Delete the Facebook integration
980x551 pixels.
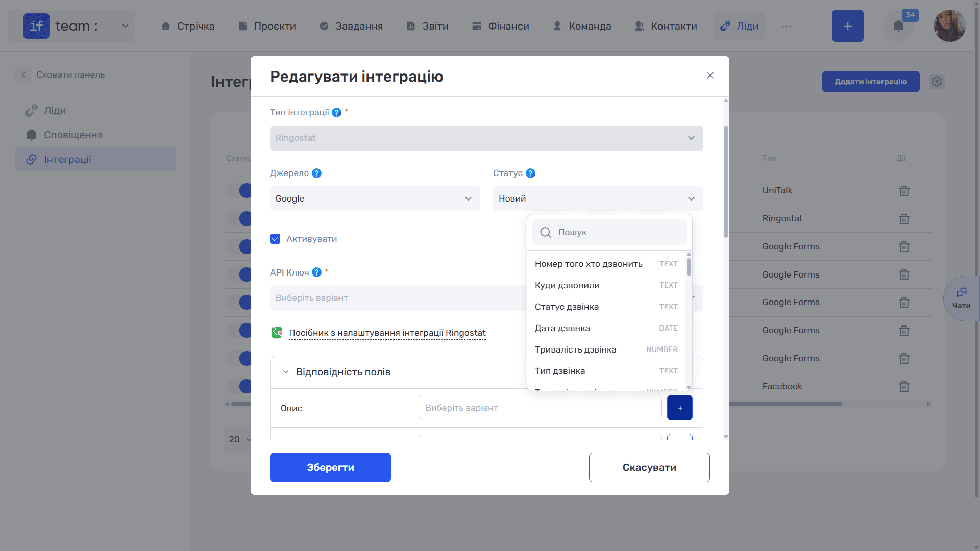click(904, 386)
